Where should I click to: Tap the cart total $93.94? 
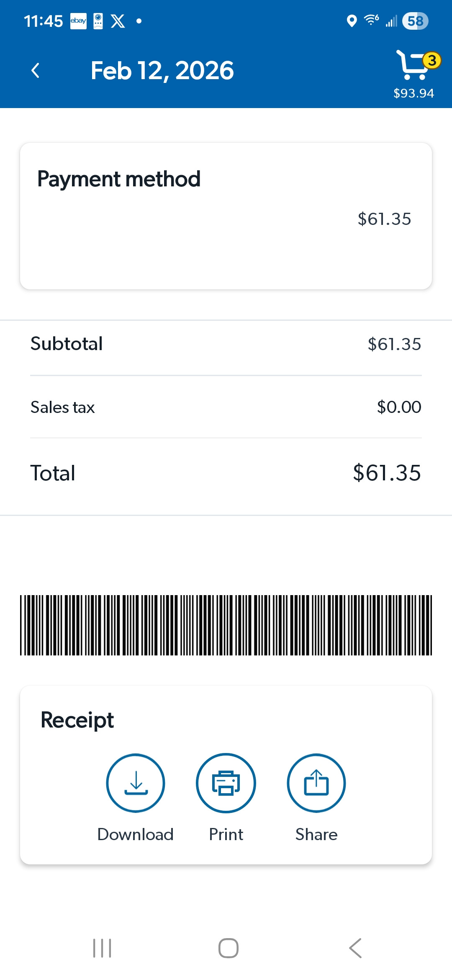pyautogui.click(x=413, y=93)
